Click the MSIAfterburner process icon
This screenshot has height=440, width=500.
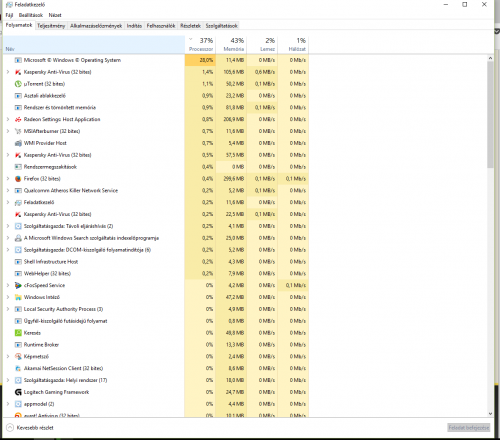point(18,131)
